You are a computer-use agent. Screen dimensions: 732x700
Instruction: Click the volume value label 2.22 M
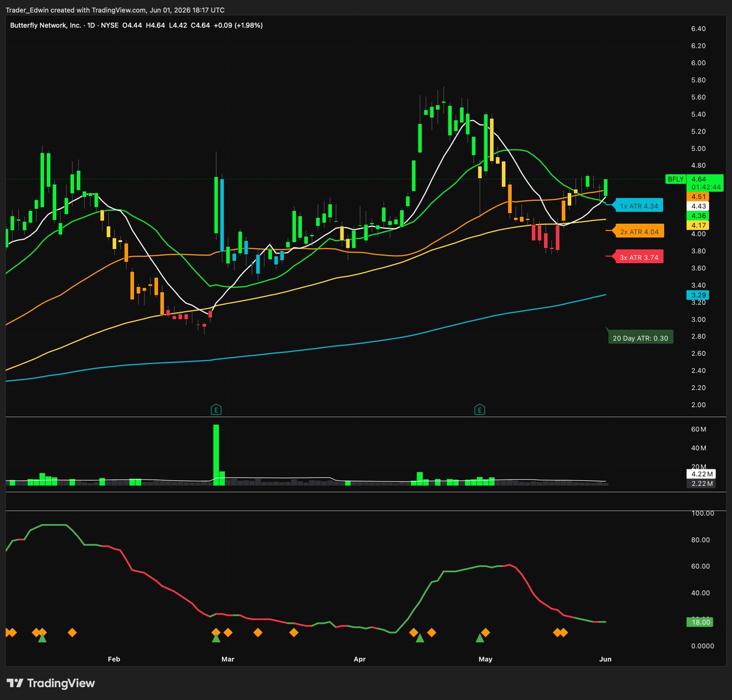coord(701,483)
